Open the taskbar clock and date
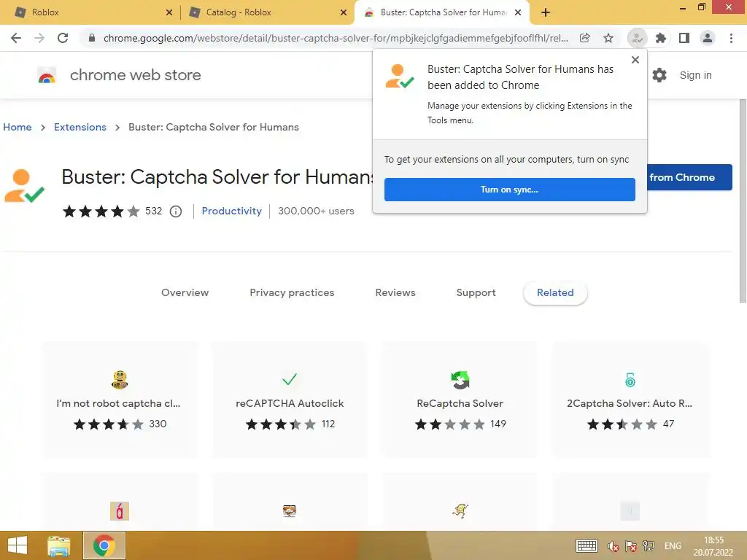747x560 pixels. coord(713,546)
